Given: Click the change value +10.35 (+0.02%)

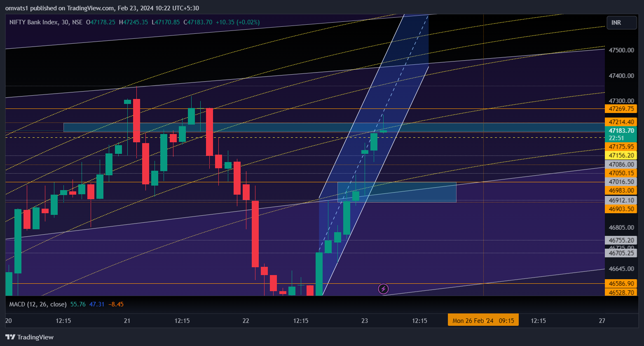Looking at the screenshot, I should point(237,22).
